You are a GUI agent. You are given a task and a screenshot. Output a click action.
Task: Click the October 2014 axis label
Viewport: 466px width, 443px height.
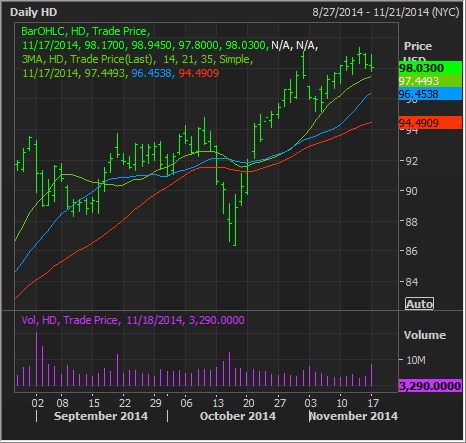coord(238,416)
